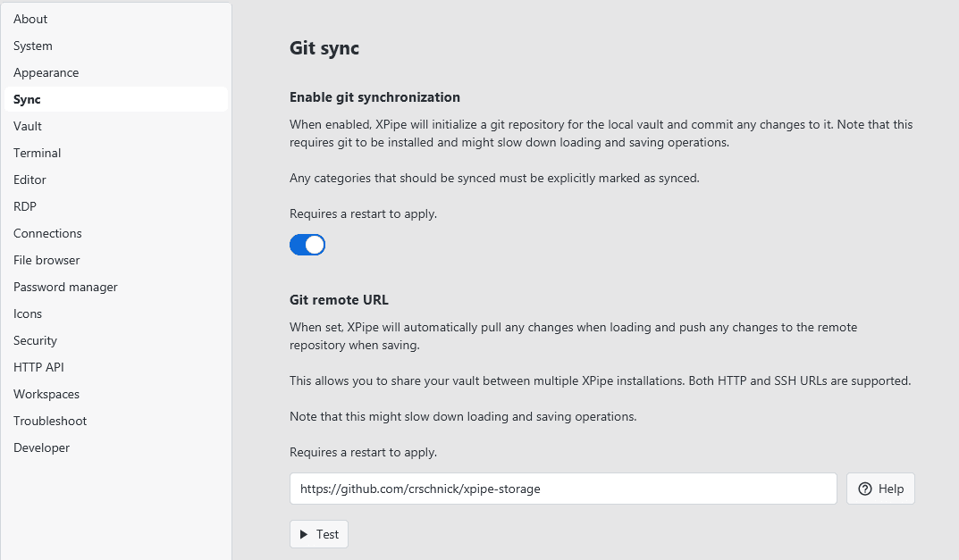Open Troubleshoot settings section
Viewport: 959px width, 560px height.
pyautogui.click(x=50, y=421)
